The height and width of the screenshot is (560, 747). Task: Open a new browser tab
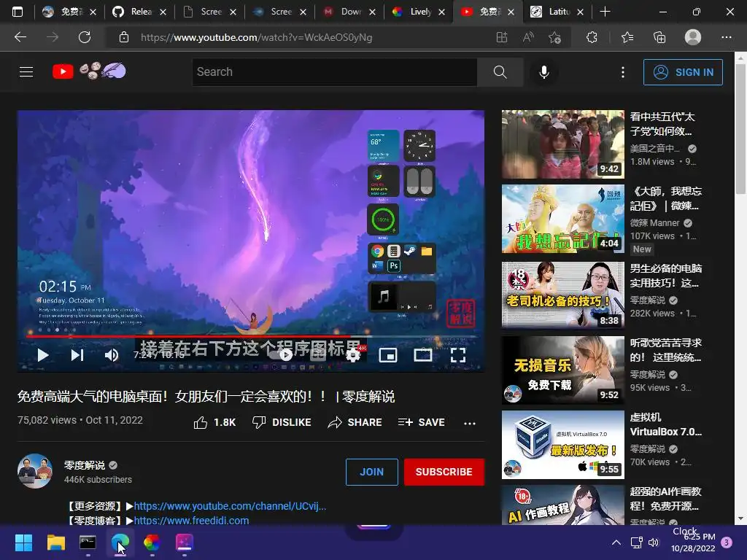pos(605,12)
